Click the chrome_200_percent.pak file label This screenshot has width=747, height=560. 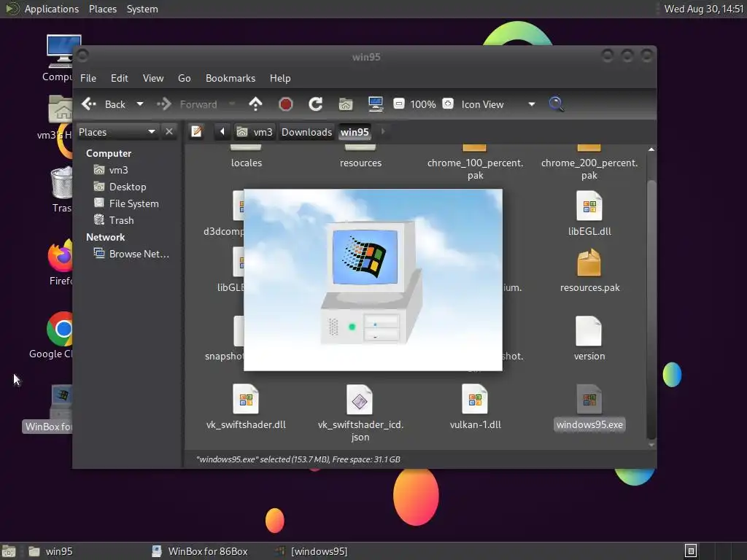589,169
